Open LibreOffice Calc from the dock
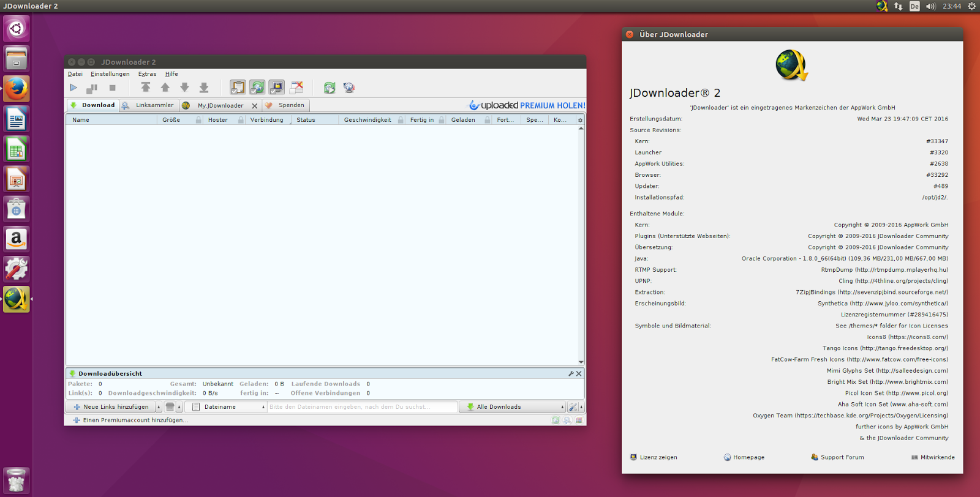 [x=17, y=149]
